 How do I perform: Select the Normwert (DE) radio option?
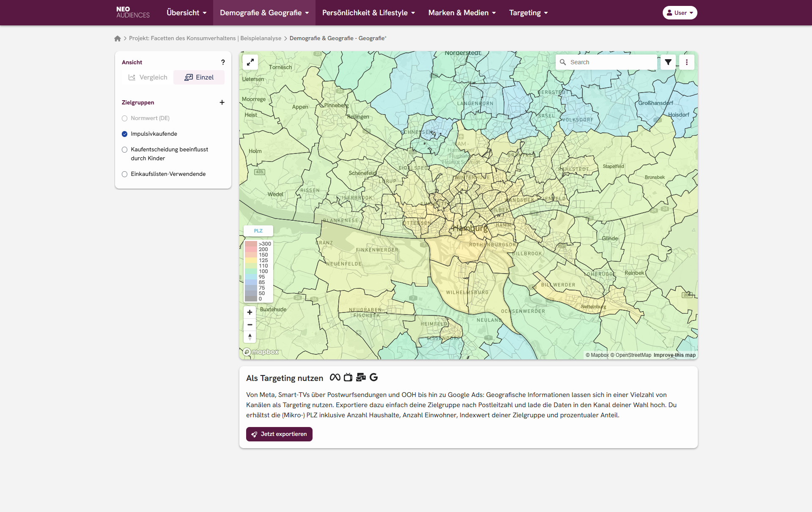point(125,118)
